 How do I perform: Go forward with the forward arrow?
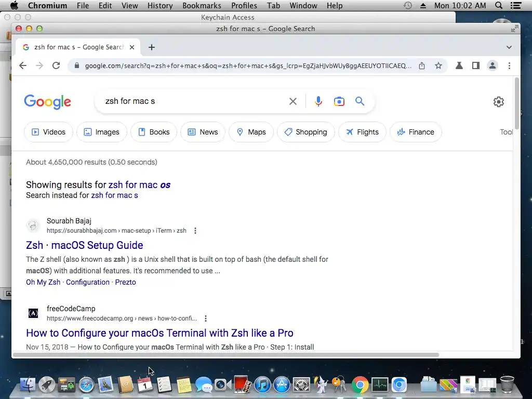click(x=39, y=65)
